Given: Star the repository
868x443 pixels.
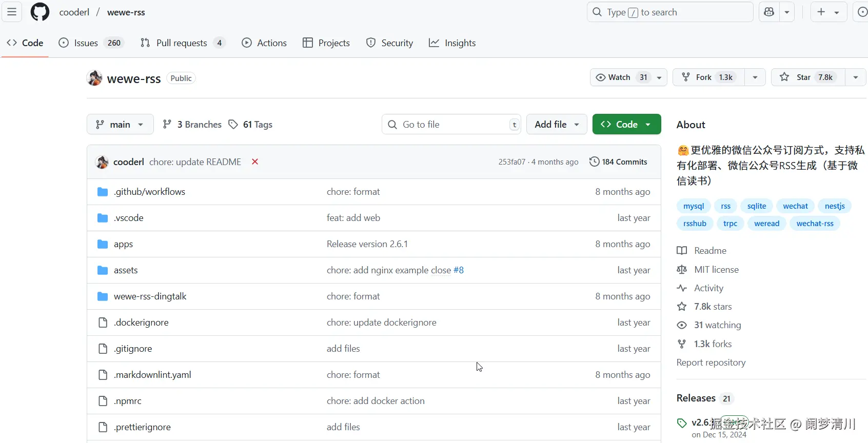Looking at the screenshot, I should click(x=808, y=77).
